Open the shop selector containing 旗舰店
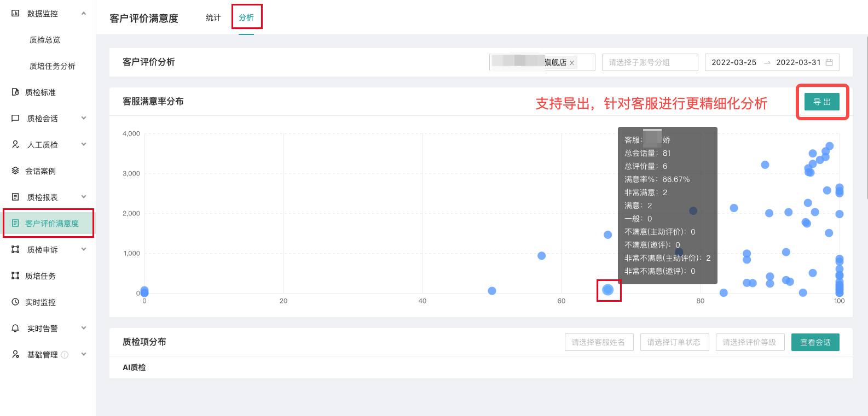The width and height of the screenshot is (868, 416). 542,62
